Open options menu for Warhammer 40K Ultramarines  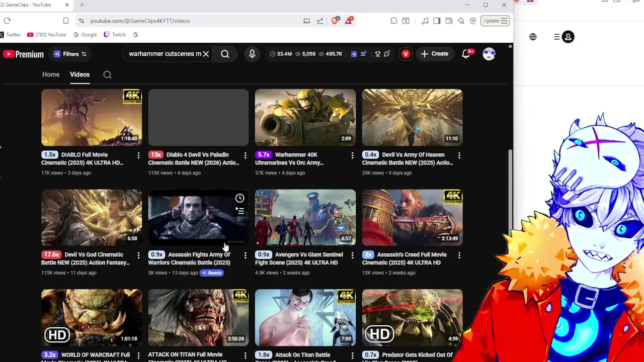tap(352, 155)
